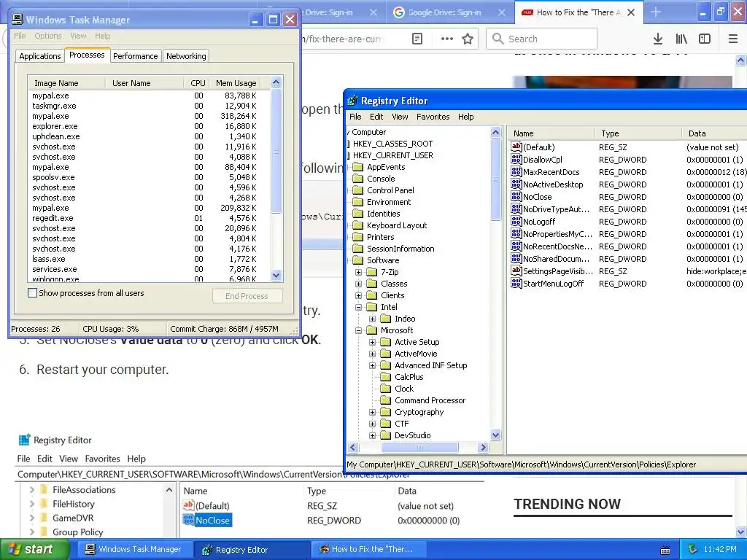Click the registry tree vertical scrollbar thumb
This screenshot has height=560, width=747.
pos(495,179)
